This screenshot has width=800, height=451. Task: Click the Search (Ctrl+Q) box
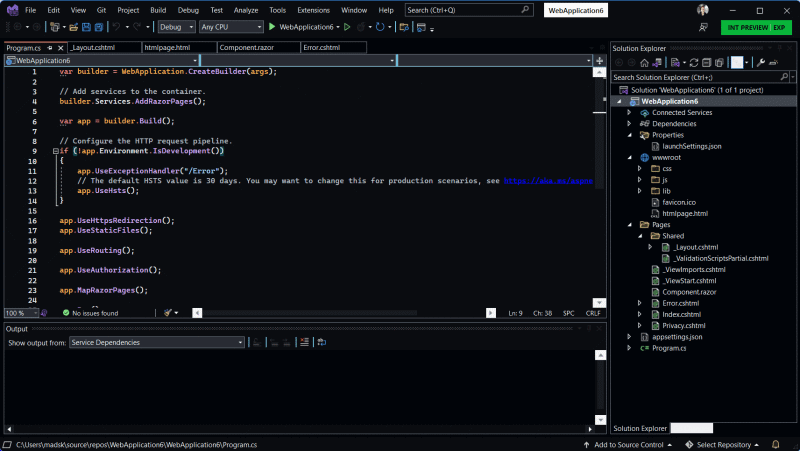pos(469,10)
